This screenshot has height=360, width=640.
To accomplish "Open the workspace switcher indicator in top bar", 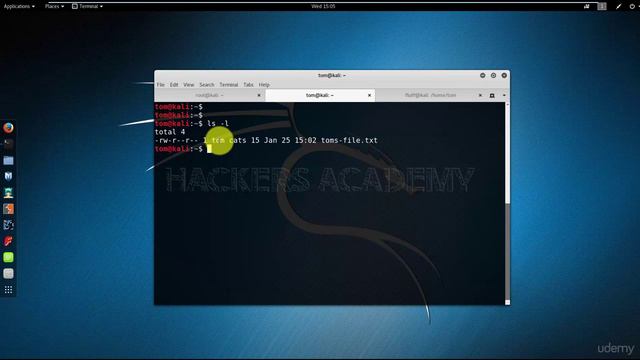I will [x=602, y=6].
